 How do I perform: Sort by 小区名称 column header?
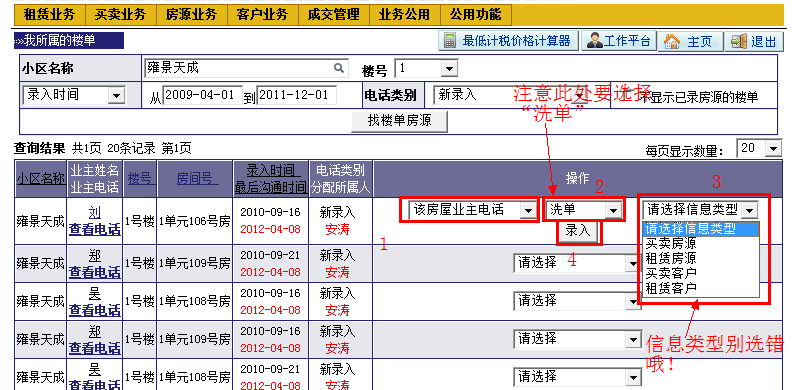41,179
